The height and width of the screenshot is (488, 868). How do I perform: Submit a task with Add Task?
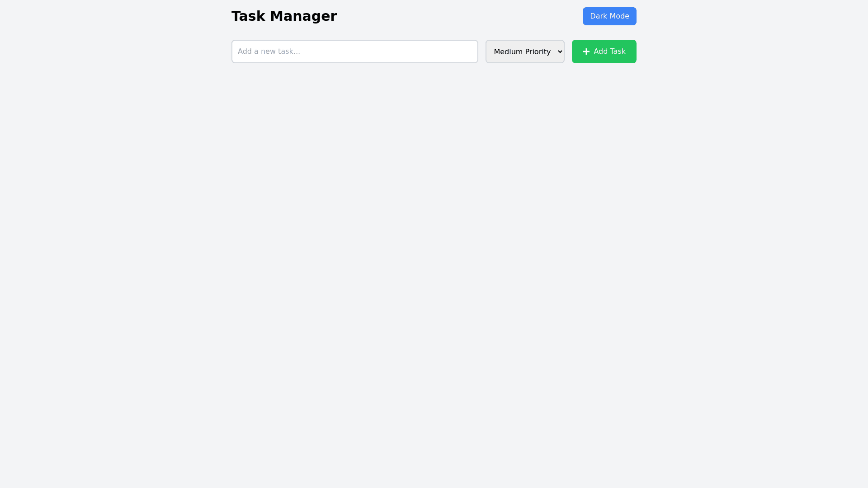click(604, 52)
